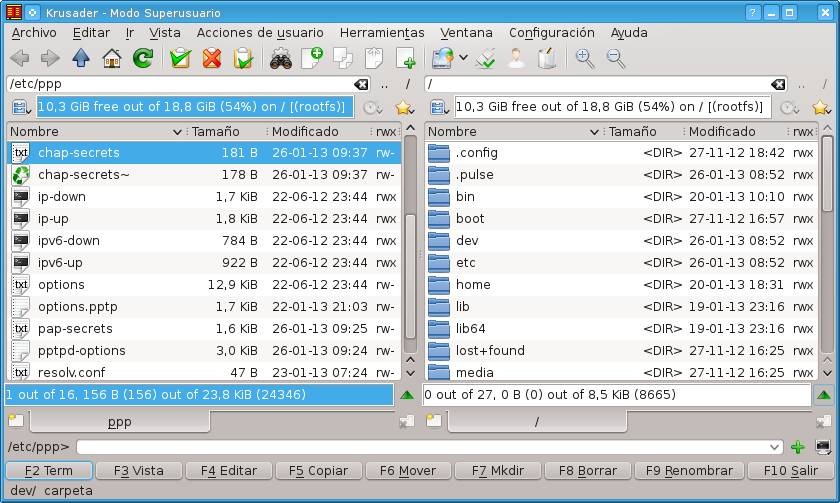Toggle left panel popup with green triangle

click(407, 395)
